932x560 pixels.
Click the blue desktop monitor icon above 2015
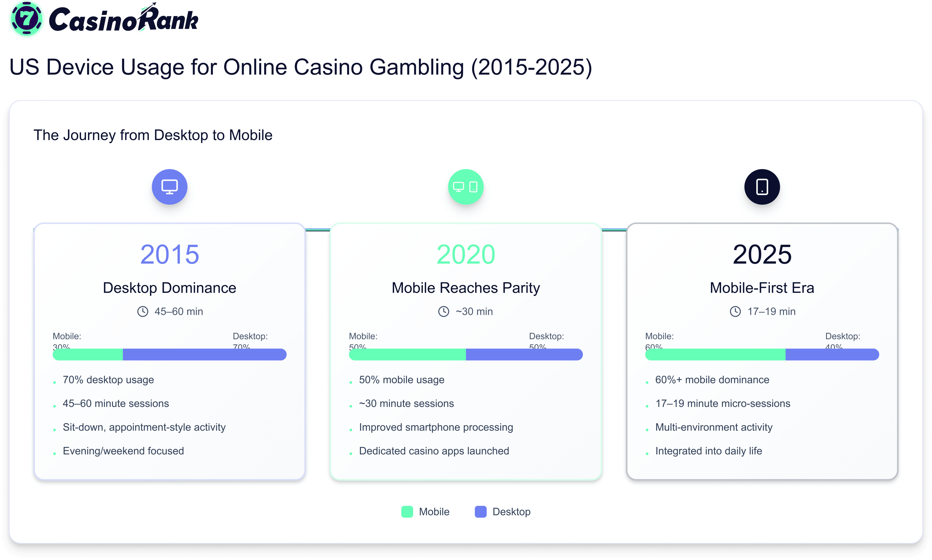(169, 186)
